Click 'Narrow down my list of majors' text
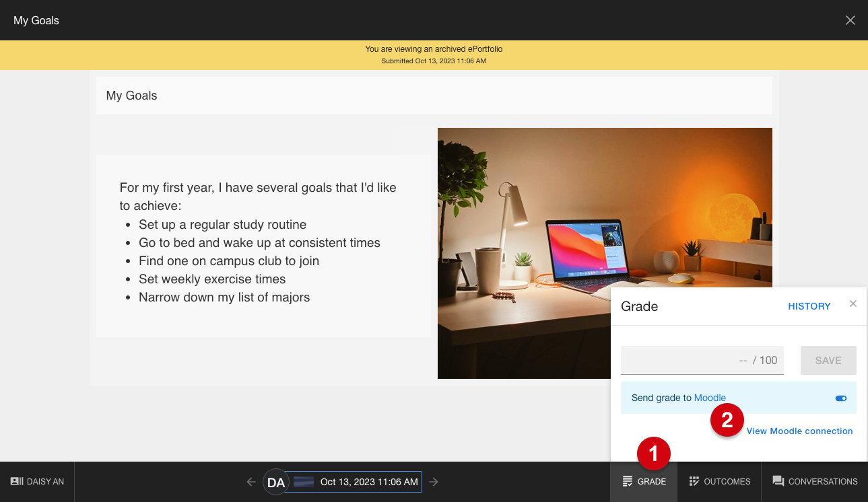The width and height of the screenshot is (868, 502). [x=224, y=297]
